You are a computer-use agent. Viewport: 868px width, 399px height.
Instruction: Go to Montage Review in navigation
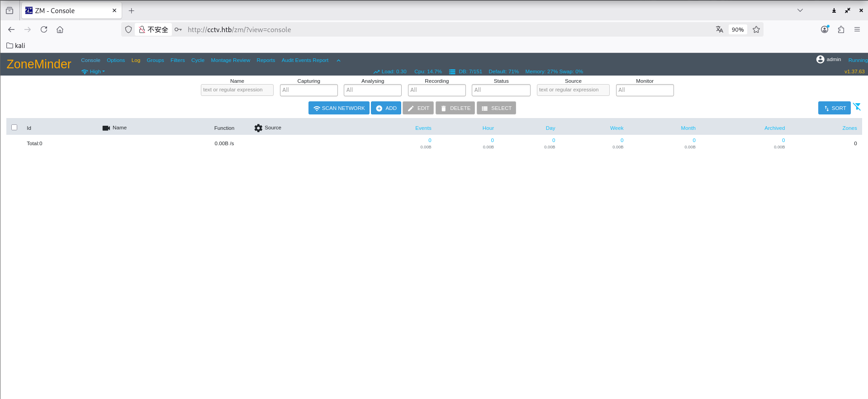[230, 60]
